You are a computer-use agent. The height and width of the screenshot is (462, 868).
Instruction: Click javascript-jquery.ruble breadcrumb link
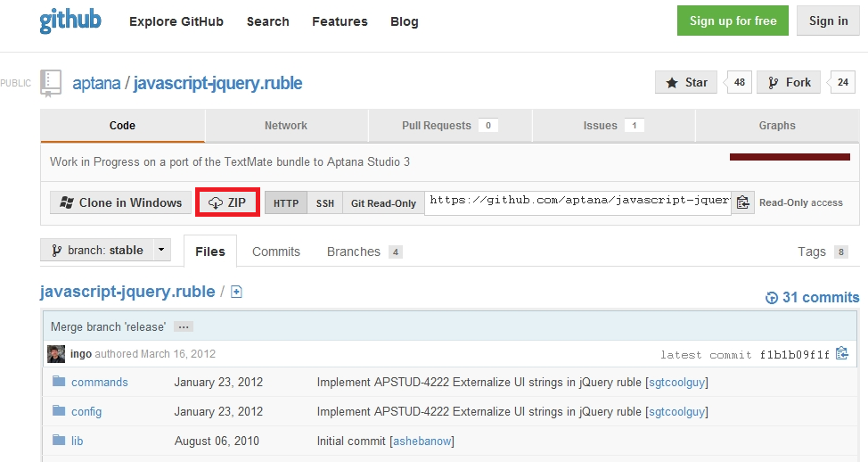coord(127,292)
